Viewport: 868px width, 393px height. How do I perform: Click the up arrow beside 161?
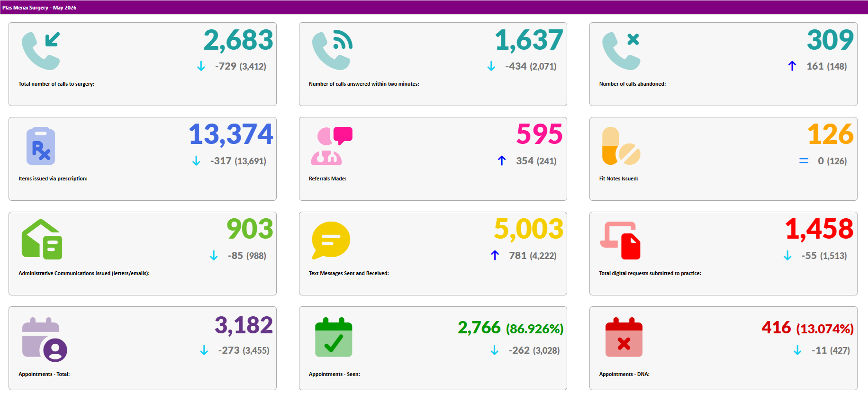coord(792,66)
